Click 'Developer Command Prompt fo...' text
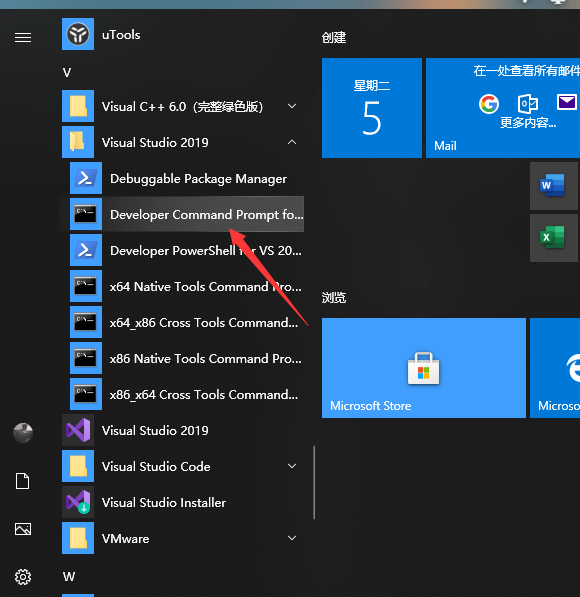This screenshot has width=580, height=597. click(x=207, y=215)
